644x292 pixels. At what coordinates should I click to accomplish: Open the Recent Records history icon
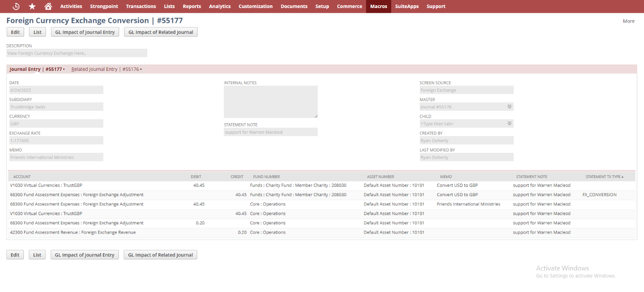(16, 6)
